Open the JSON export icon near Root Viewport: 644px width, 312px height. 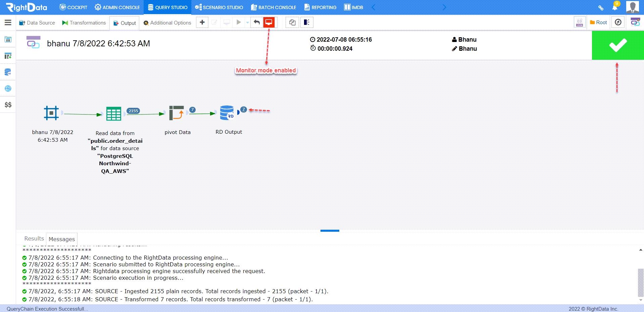pyautogui.click(x=580, y=22)
